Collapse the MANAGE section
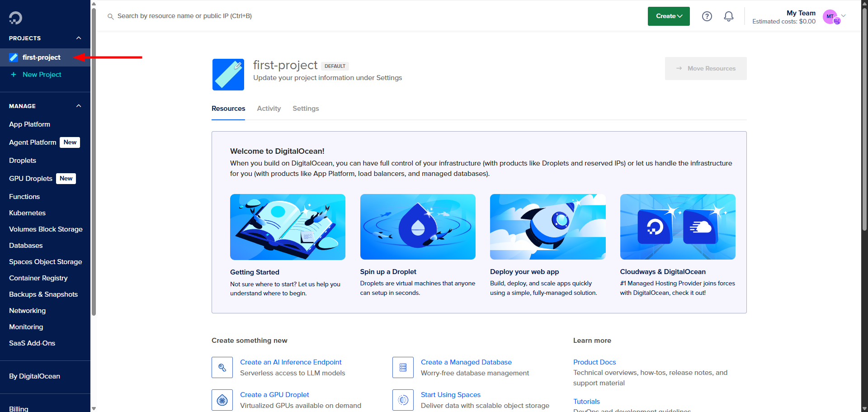Viewport: 868px width, 412px height. pos(78,105)
